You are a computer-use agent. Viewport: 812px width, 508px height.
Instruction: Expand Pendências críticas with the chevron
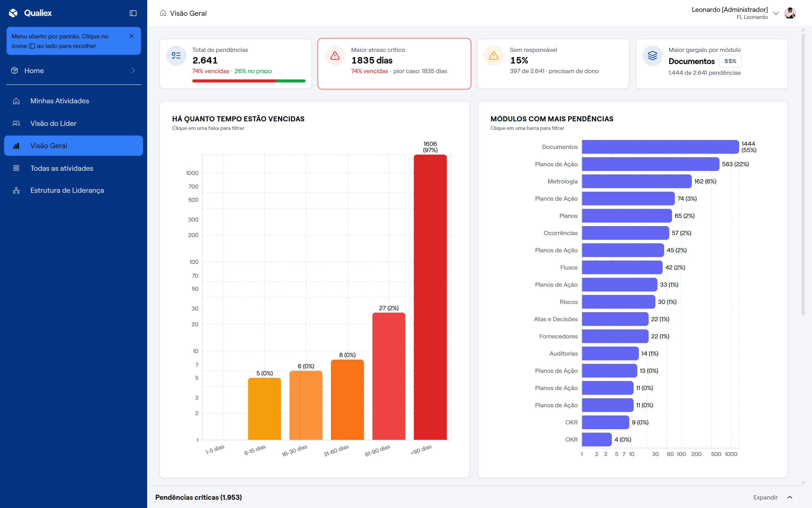(790, 497)
